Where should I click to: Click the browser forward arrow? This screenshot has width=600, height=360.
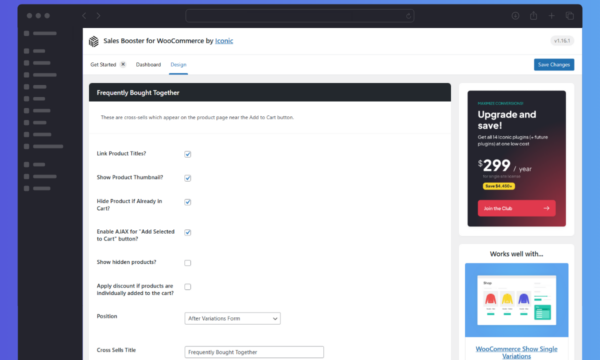coord(98,16)
